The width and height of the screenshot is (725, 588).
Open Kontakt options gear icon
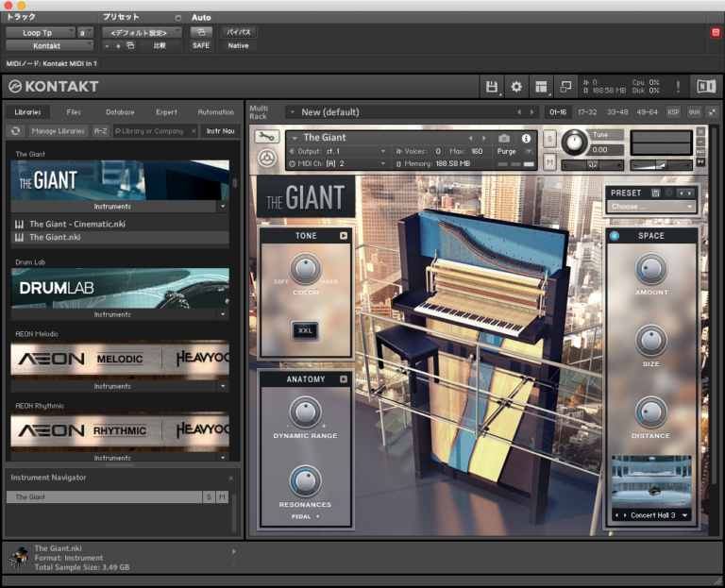click(x=516, y=87)
